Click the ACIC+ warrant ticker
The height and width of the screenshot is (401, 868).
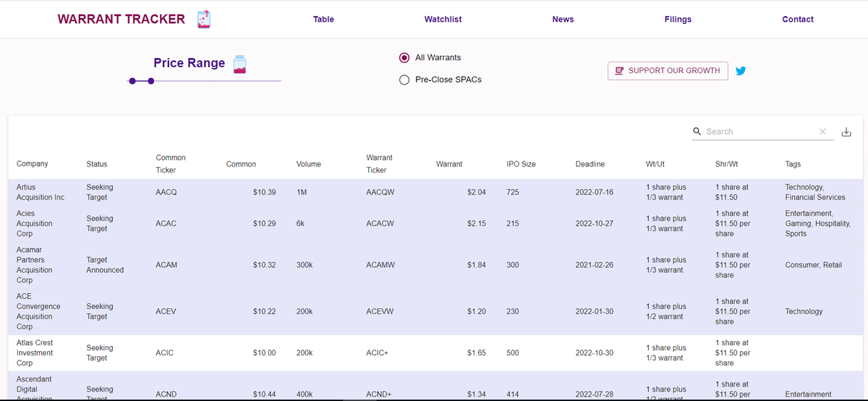click(x=378, y=353)
